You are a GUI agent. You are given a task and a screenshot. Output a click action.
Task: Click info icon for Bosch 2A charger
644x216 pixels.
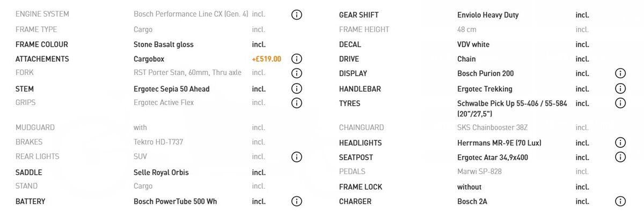(x=620, y=202)
